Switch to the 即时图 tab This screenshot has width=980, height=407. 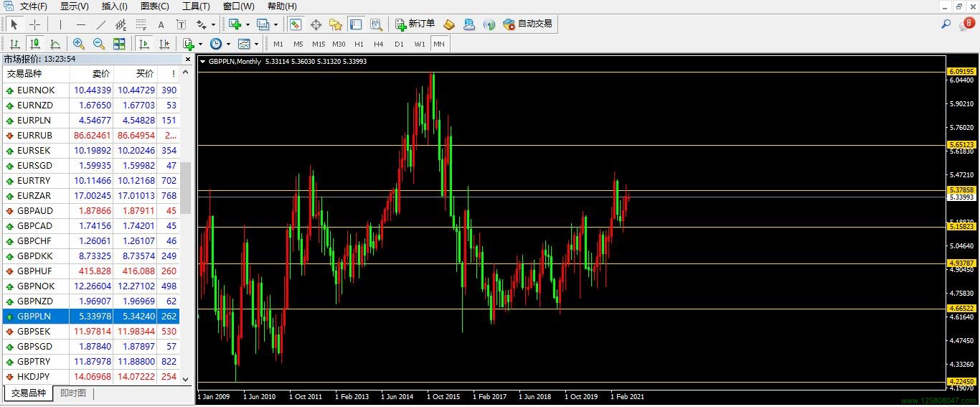pyautogui.click(x=73, y=393)
